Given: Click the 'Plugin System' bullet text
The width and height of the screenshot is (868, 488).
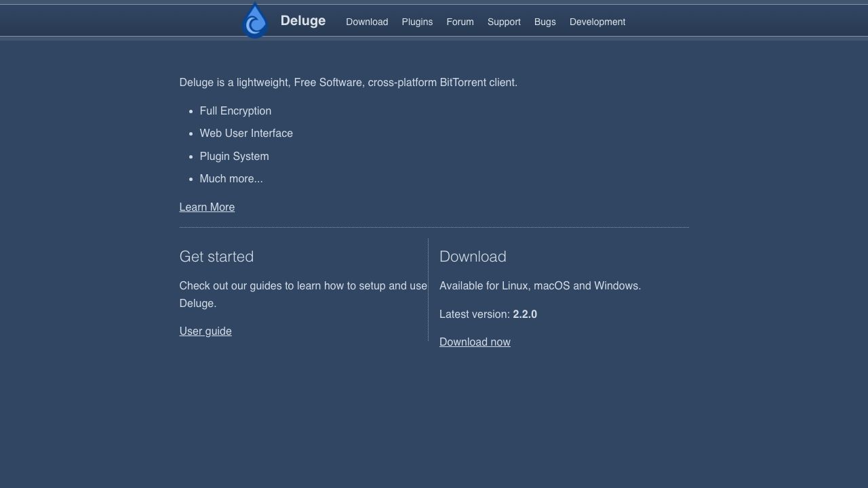Looking at the screenshot, I should (234, 157).
